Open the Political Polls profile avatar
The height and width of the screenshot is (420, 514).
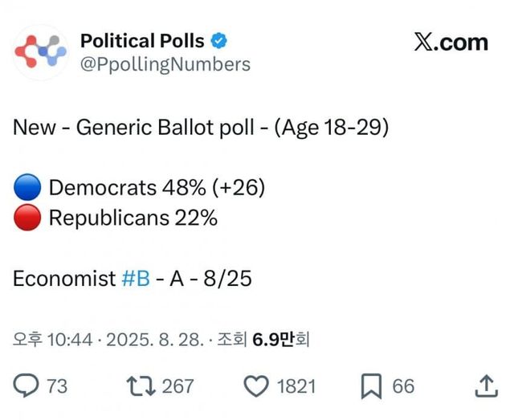(x=40, y=51)
